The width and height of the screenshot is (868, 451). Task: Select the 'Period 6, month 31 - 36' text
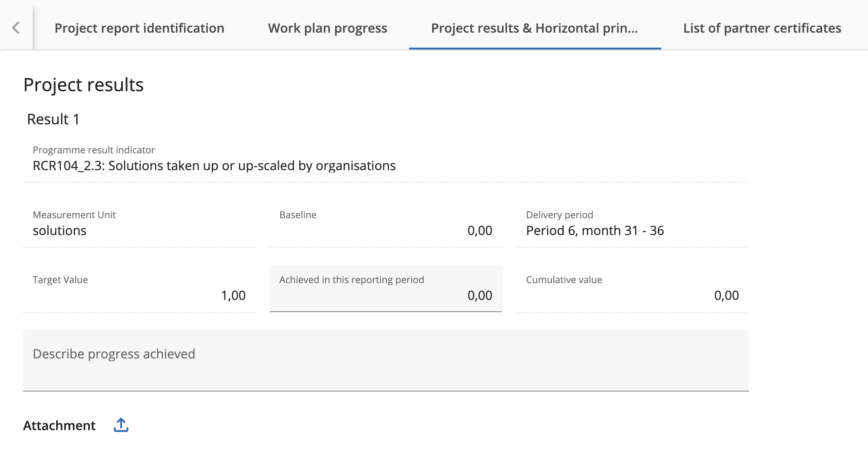[595, 230]
